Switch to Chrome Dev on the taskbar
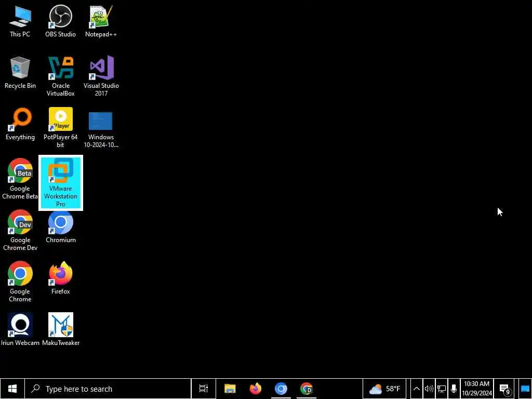Image resolution: width=532 pixels, height=399 pixels. click(307, 389)
